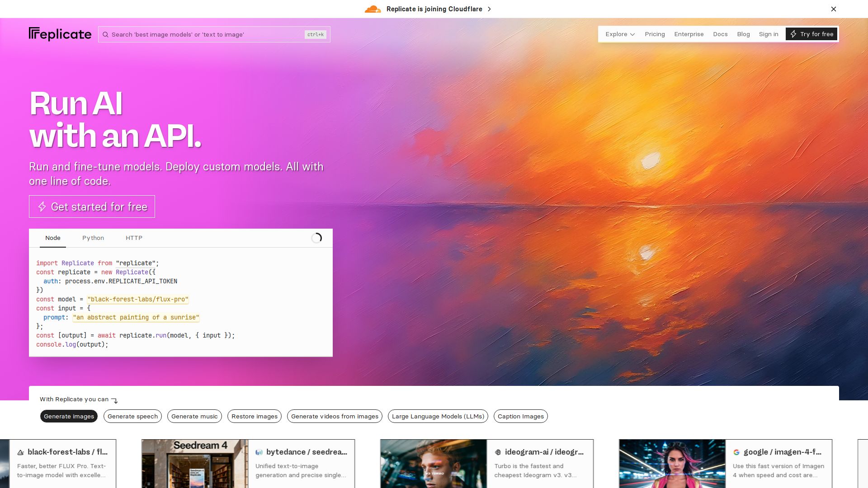Click the Google logo on imagen card
This screenshot has width=868, height=488.
[736, 452]
